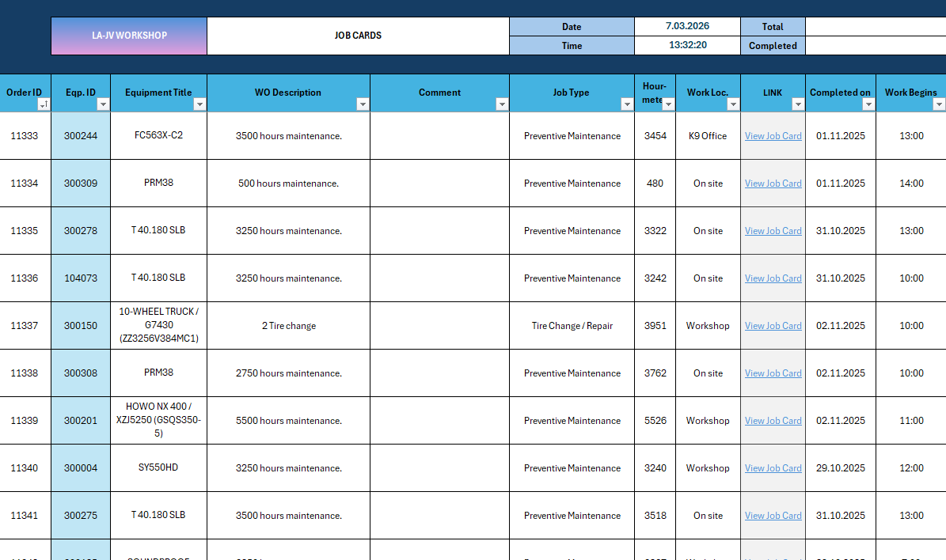Open the filter icon on Completed on column

point(868,104)
